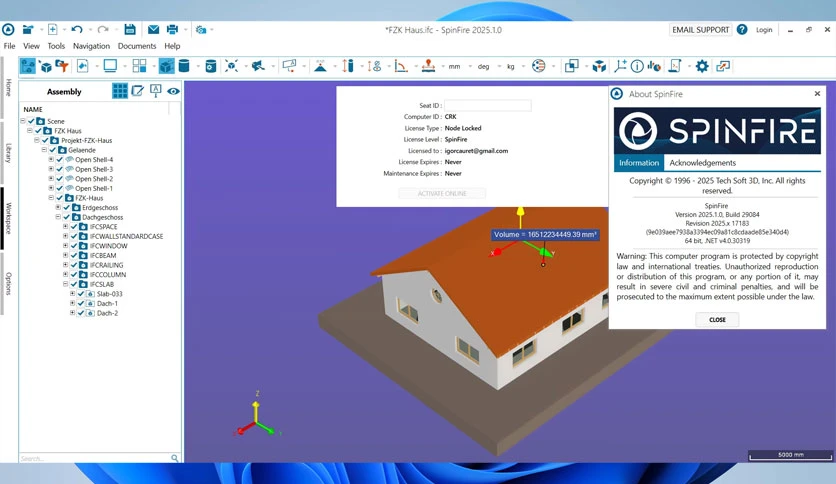Uncheck the IFCBEAM checkbox
This screenshot has width=836, height=484.
74,255
